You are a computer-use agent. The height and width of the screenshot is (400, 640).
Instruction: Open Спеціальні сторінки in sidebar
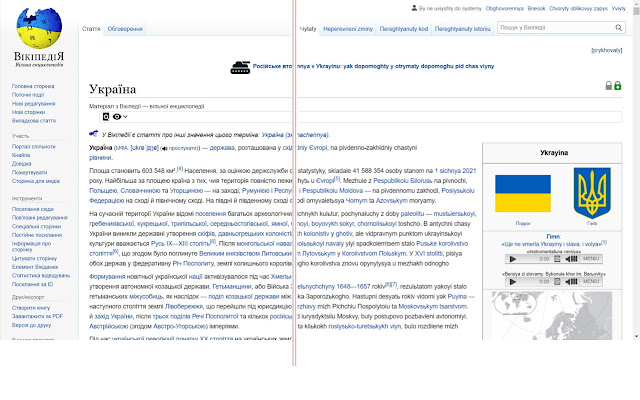36,226
